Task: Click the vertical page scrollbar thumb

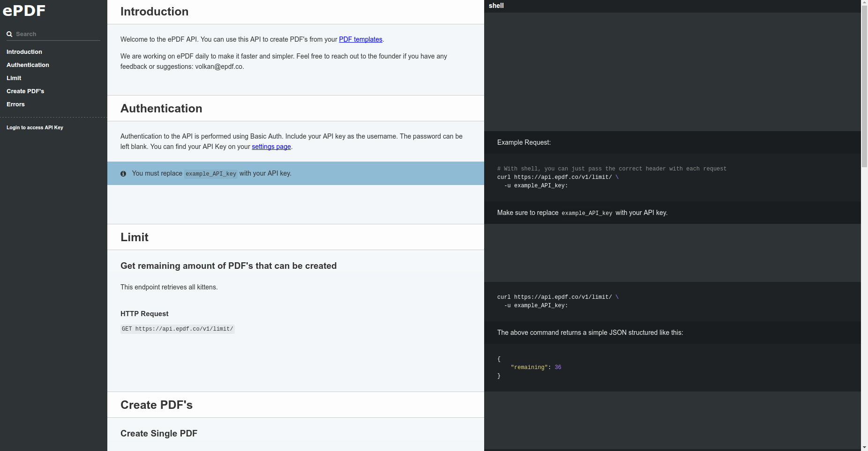Action: (864, 84)
